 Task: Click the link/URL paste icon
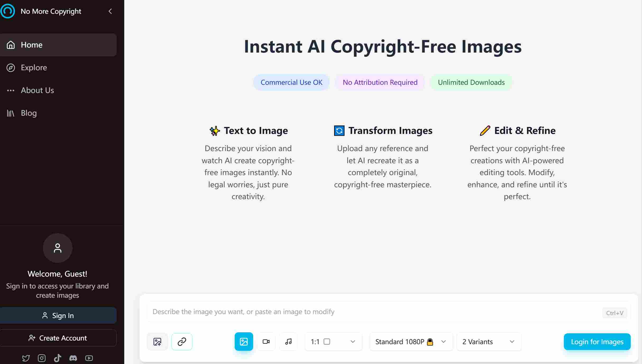(x=182, y=342)
